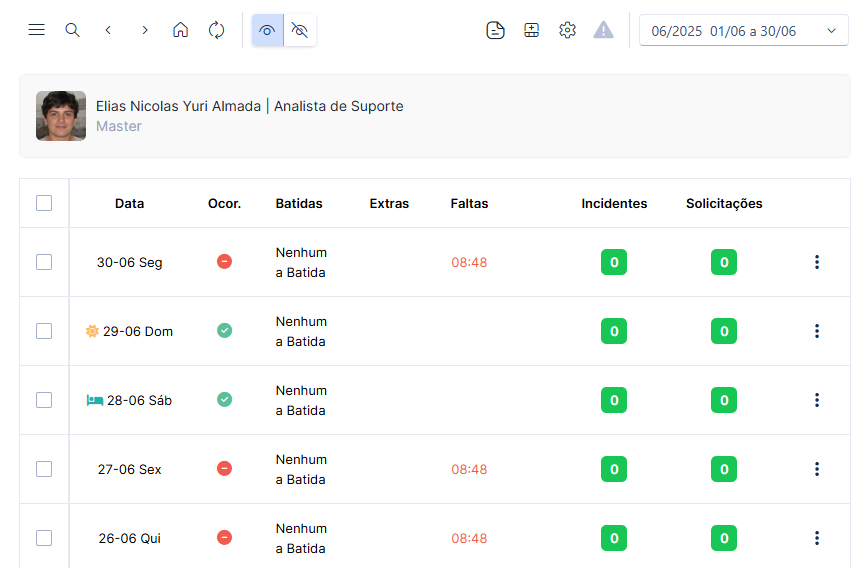Image resolution: width=858 pixels, height=568 pixels.
Task: Click the Faltas column header
Action: coord(469,204)
